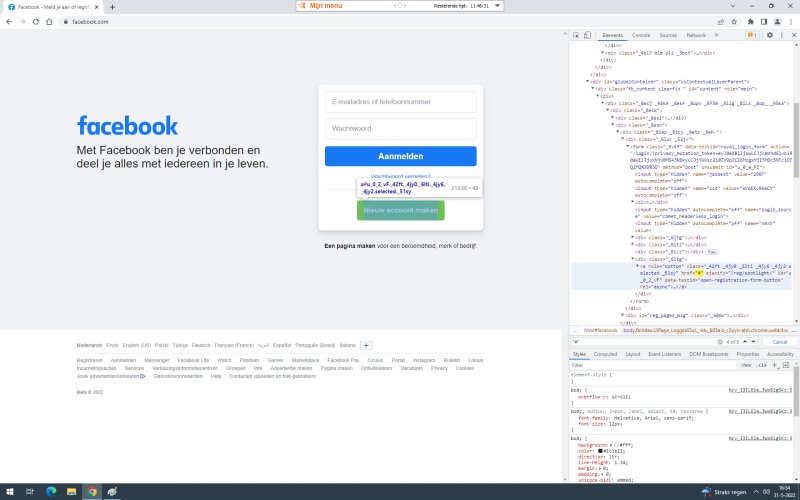Screen dimensions: 800x500
Task: Open the DOM Breakpoints tab
Action: pyautogui.click(x=709, y=354)
